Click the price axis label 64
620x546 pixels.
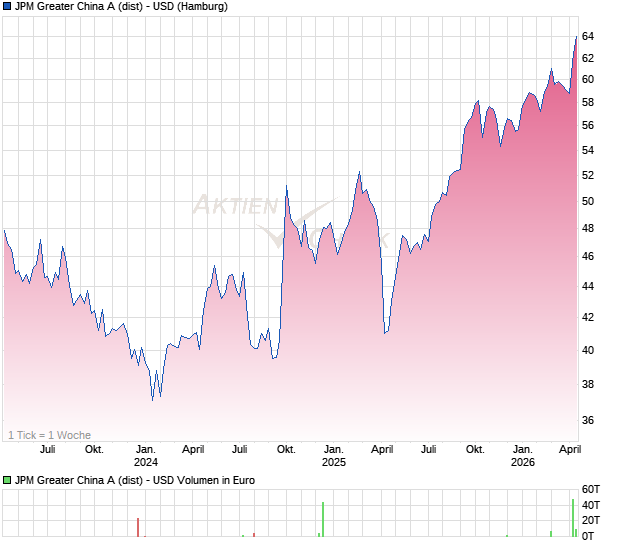click(x=588, y=36)
